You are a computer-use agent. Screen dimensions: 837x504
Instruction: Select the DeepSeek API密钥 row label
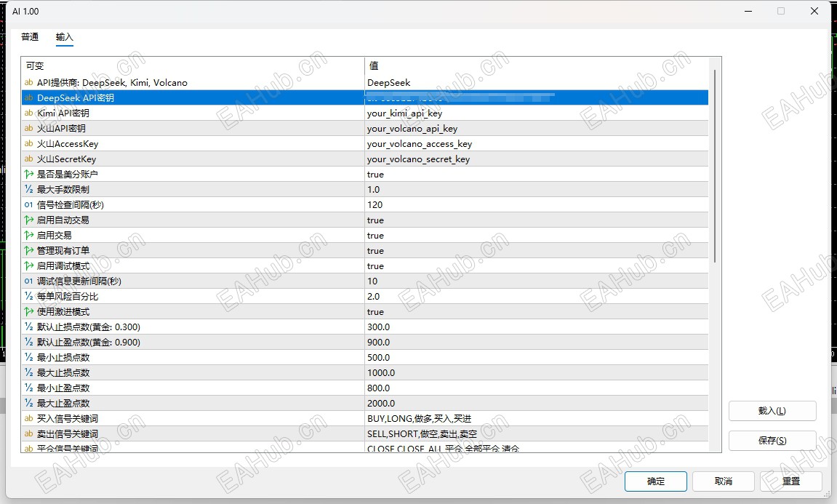[76, 97]
